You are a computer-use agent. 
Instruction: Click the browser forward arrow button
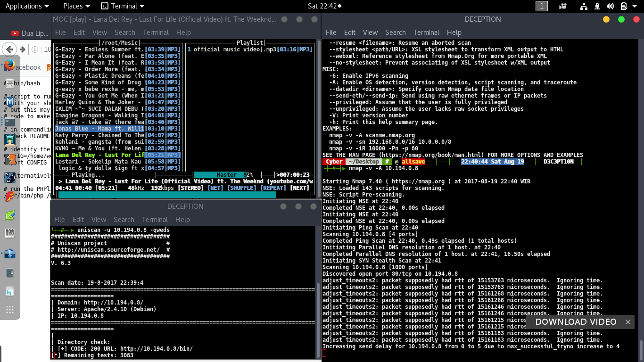coord(22,49)
